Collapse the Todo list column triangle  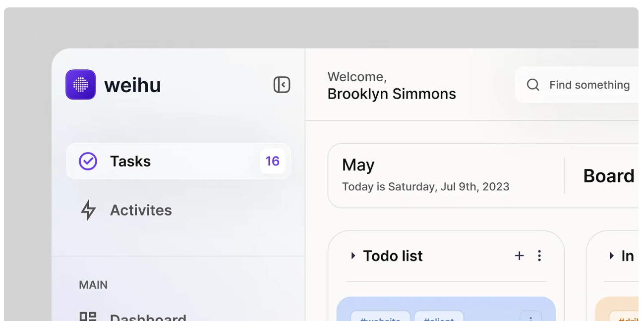click(x=353, y=256)
